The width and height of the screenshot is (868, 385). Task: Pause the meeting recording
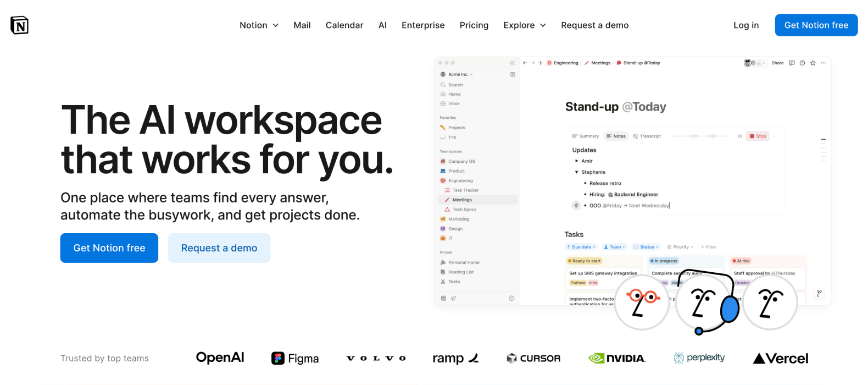point(739,136)
